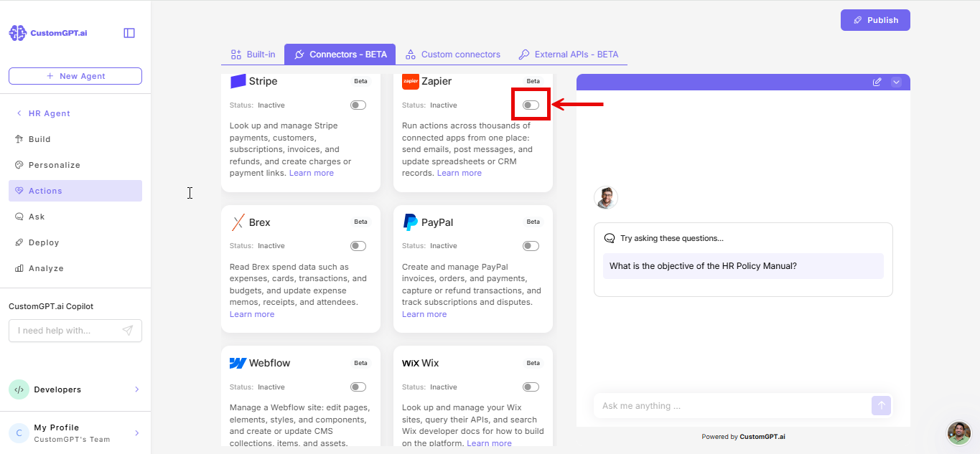This screenshot has width=980, height=454.
Task: Enable the Wix connector toggle
Action: [531, 387]
